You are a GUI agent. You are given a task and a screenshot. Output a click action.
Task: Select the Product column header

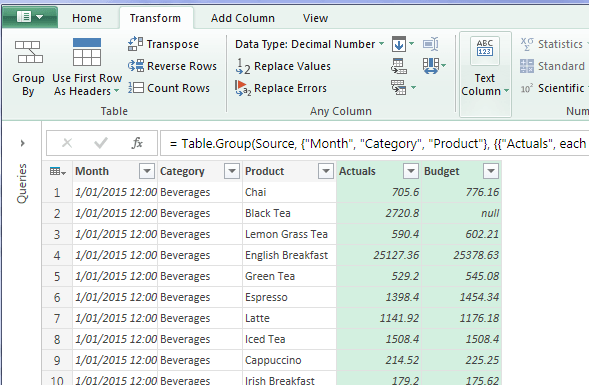tap(264, 171)
